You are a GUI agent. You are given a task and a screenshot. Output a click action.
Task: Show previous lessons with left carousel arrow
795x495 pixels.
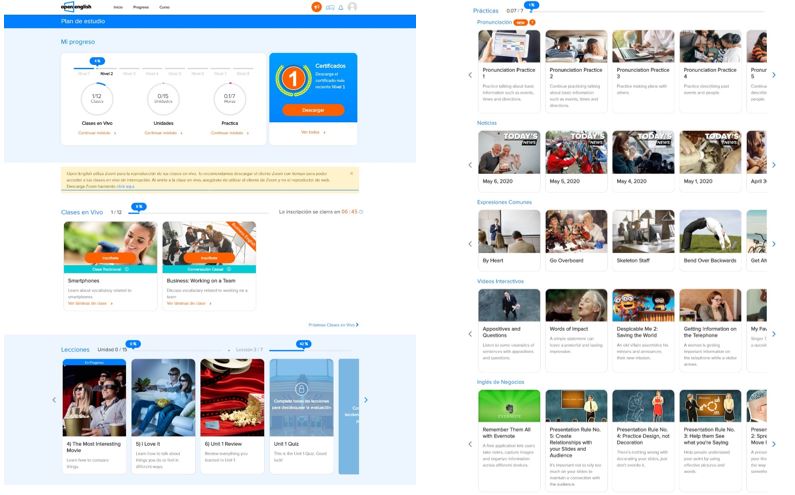coord(54,400)
